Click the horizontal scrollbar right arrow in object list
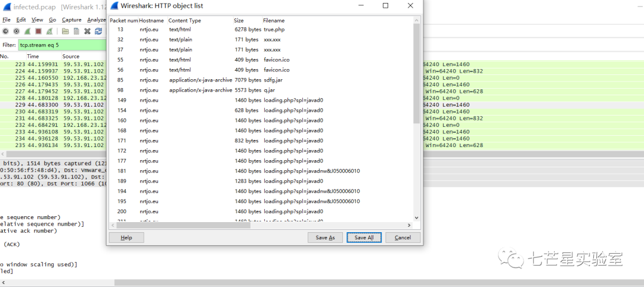 tap(409, 225)
